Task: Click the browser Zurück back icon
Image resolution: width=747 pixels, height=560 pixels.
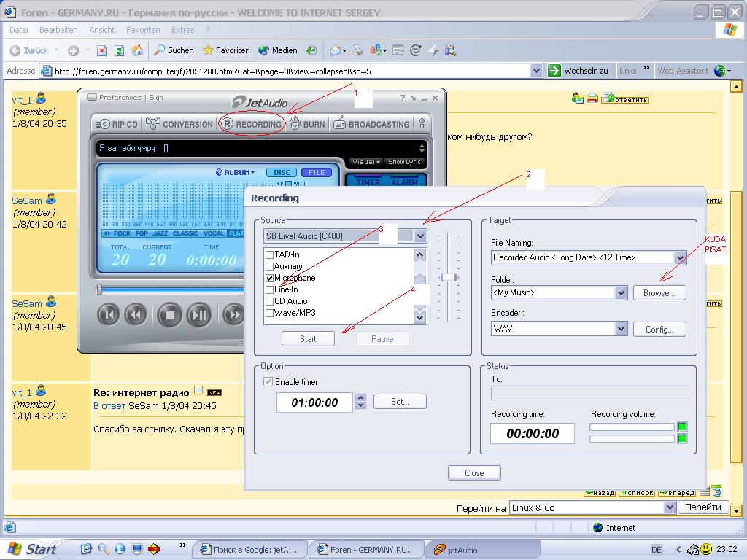Action: (28, 50)
